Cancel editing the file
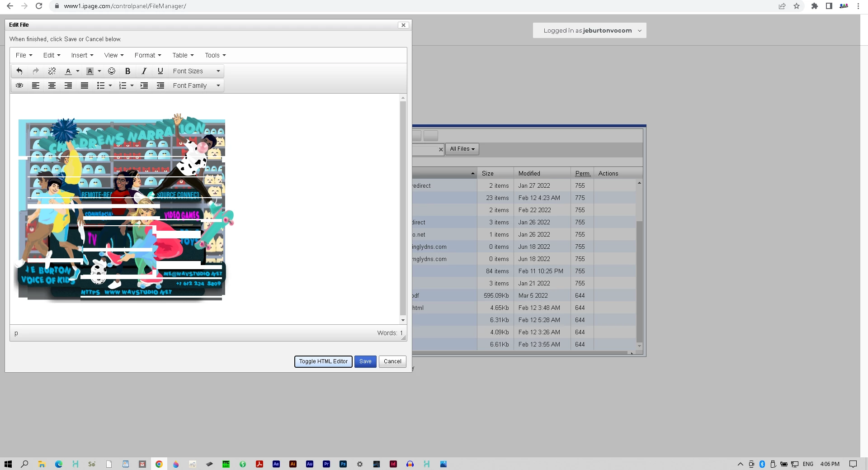 [x=392, y=361]
